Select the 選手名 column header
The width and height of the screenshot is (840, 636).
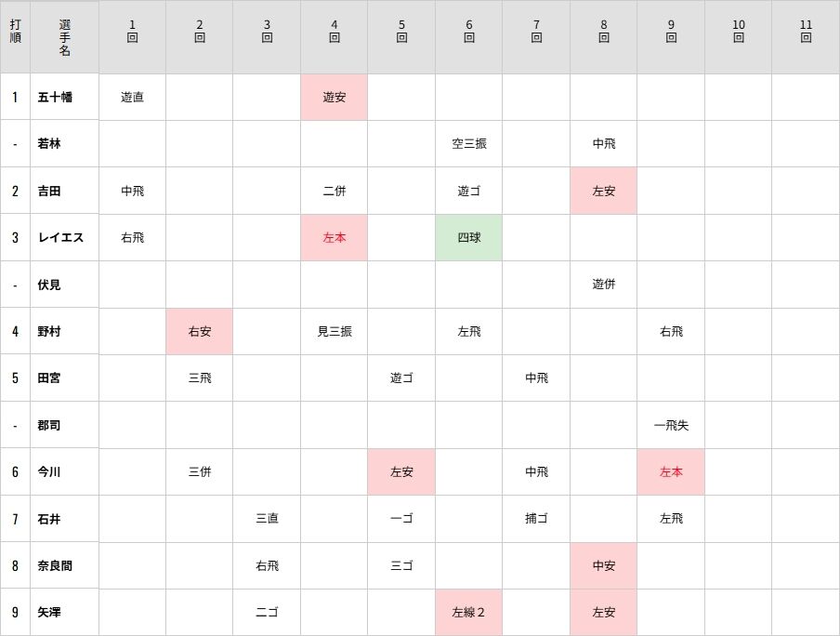[64, 37]
